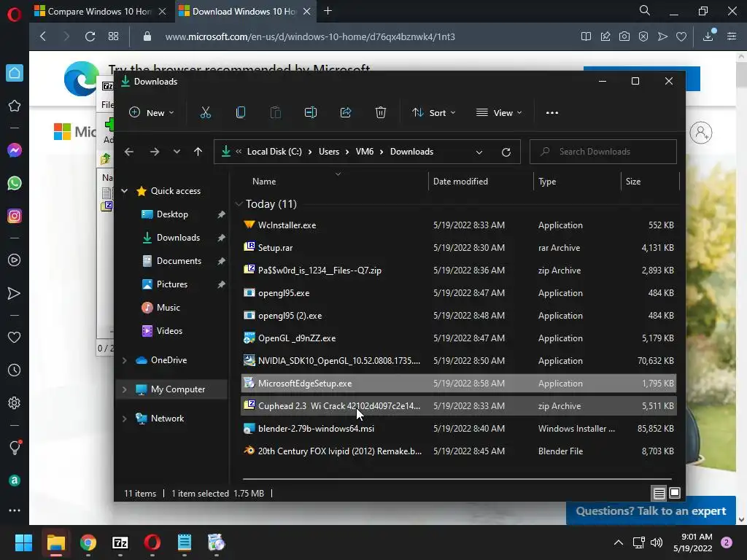The width and height of the screenshot is (747, 560).
Task: Select Music in the navigation pane
Action: tap(169, 308)
